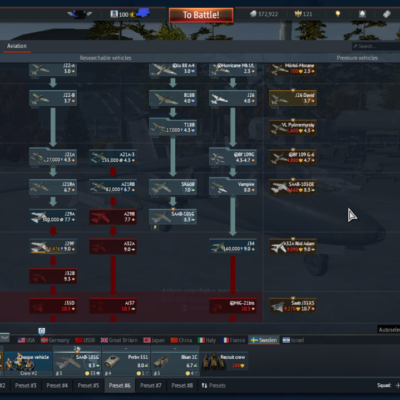Click the lightbulb icon in top bar
The height and width of the screenshot is (400, 400).
pyautogui.click(x=338, y=14)
